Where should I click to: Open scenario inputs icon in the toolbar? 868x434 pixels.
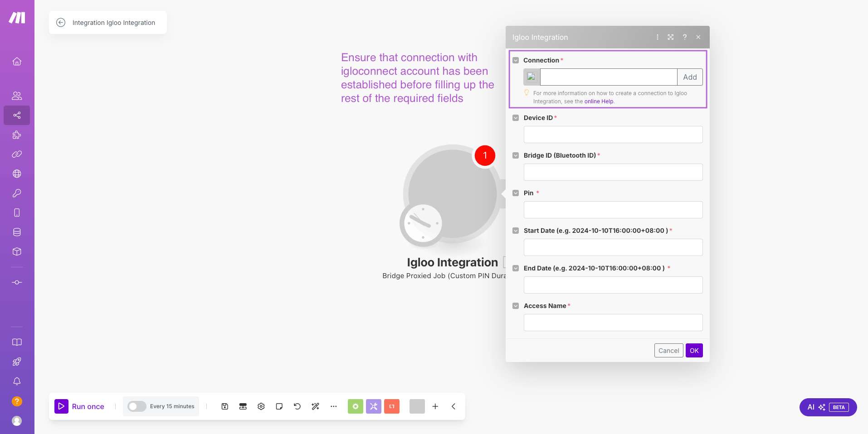click(x=243, y=406)
